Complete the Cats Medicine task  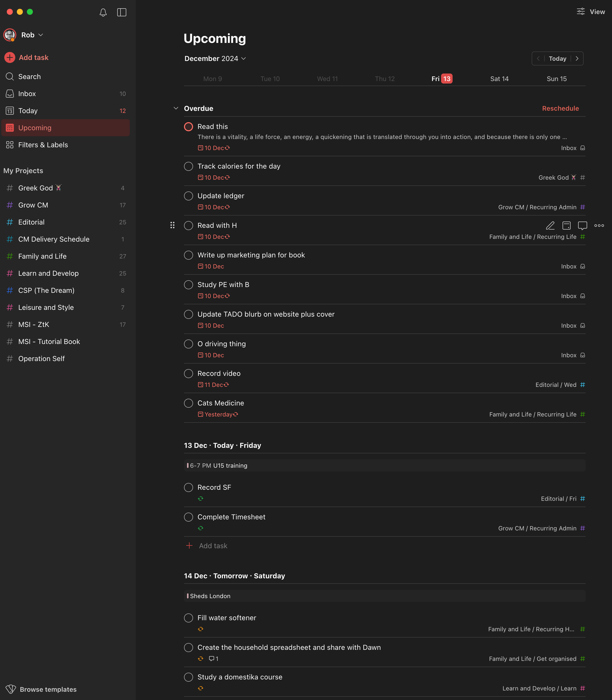tap(188, 403)
